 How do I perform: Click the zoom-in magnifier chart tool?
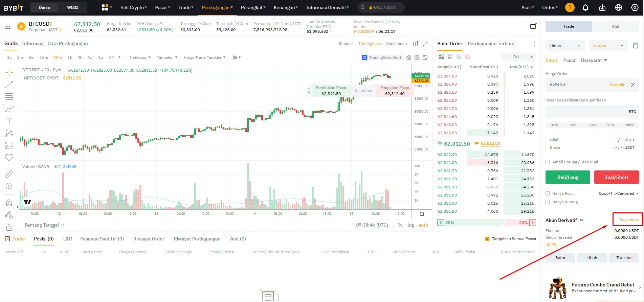tap(9, 186)
